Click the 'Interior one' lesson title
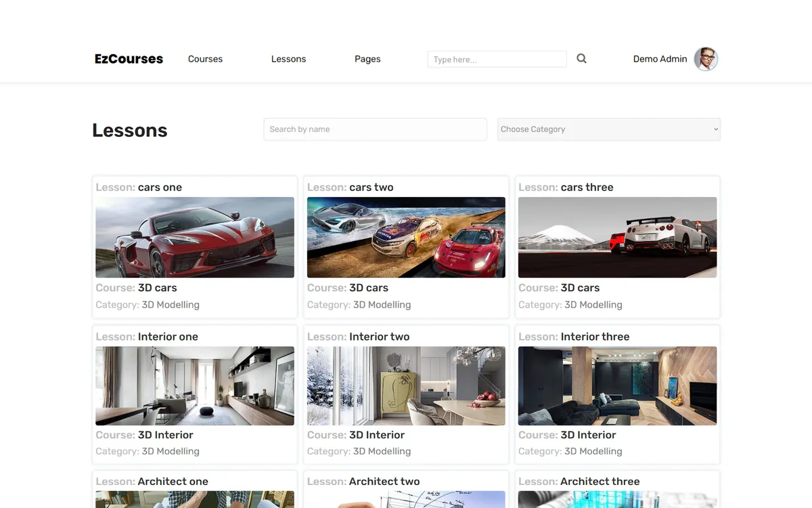The width and height of the screenshot is (812, 508). (168, 337)
